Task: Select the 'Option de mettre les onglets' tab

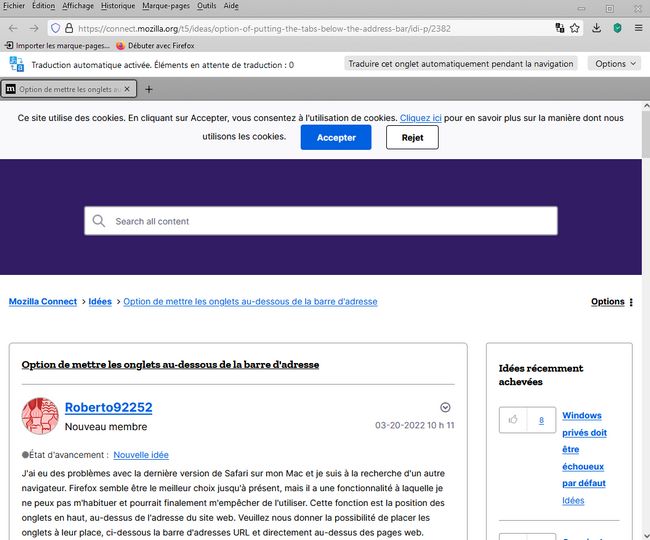Action: pyautogui.click(x=68, y=89)
